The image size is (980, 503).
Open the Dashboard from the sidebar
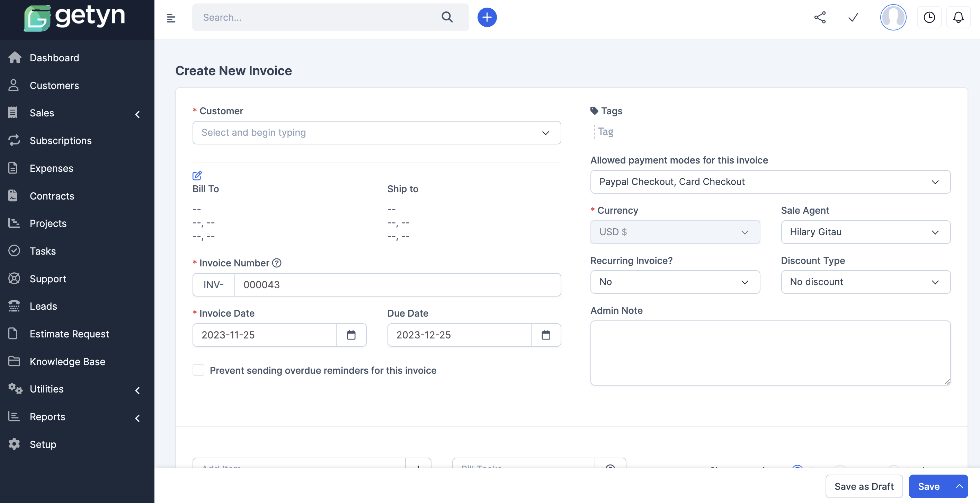(54, 58)
